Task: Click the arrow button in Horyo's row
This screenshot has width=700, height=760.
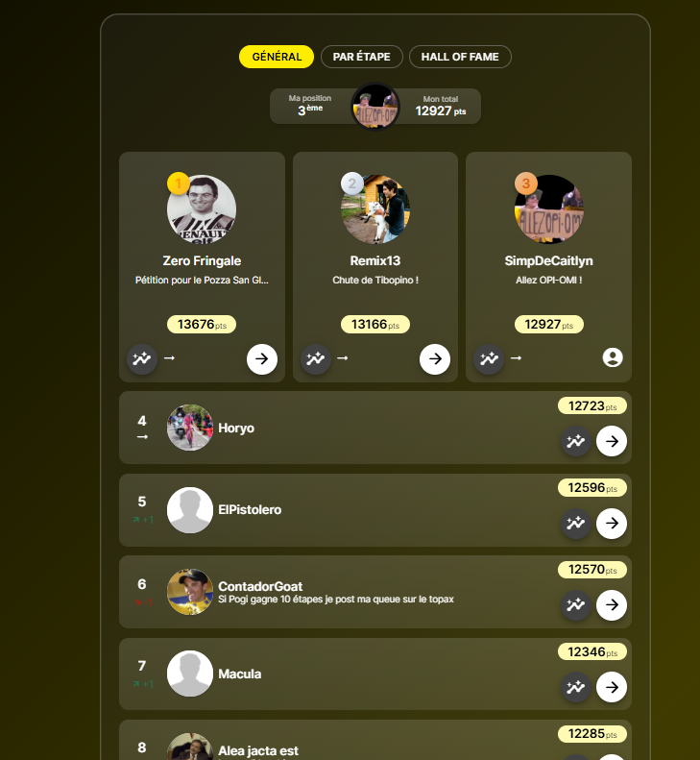Action: 612,441
